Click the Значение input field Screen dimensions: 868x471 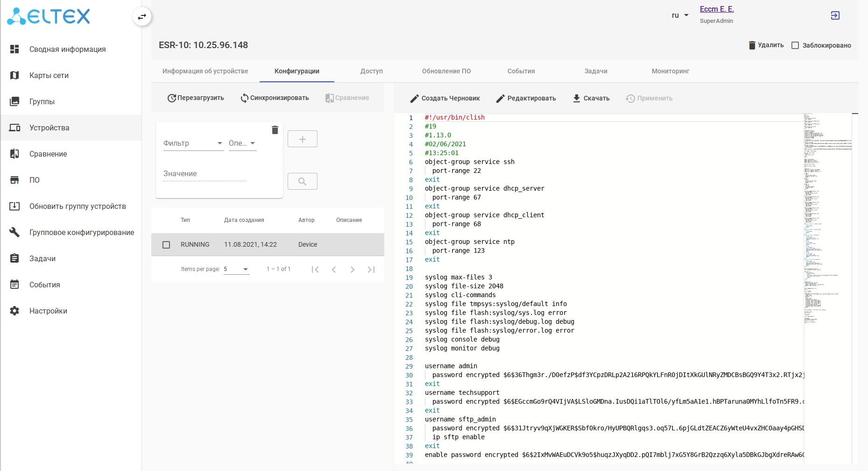[205, 174]
